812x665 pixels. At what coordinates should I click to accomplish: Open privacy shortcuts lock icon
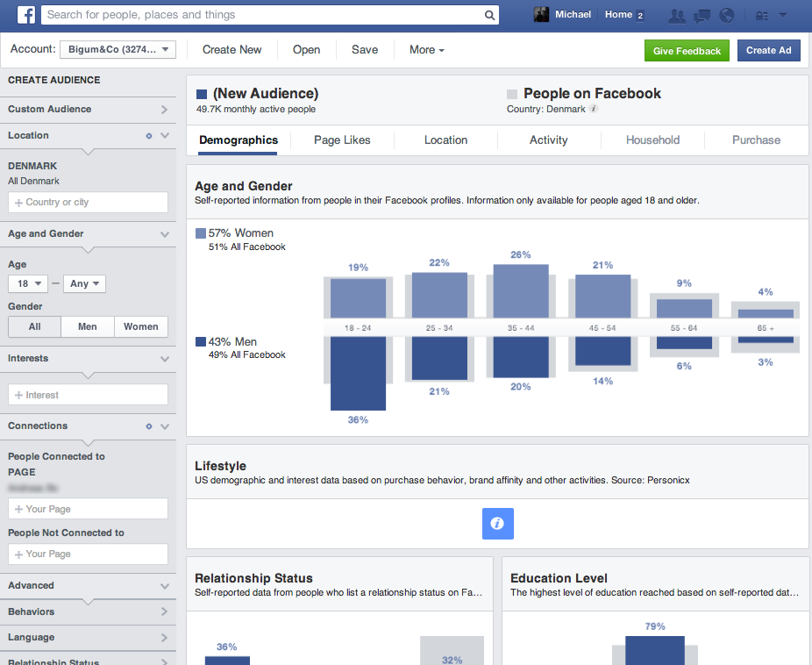click(x=761, y=16)
